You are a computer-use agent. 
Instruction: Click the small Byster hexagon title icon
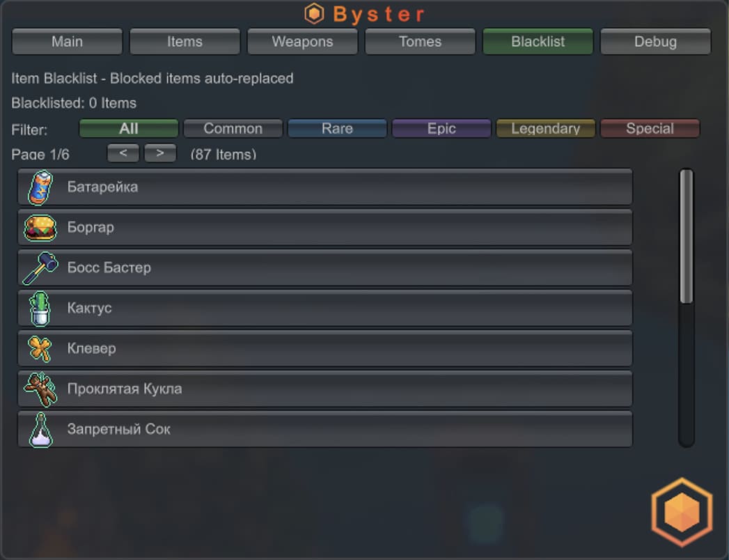coord(314,13)
